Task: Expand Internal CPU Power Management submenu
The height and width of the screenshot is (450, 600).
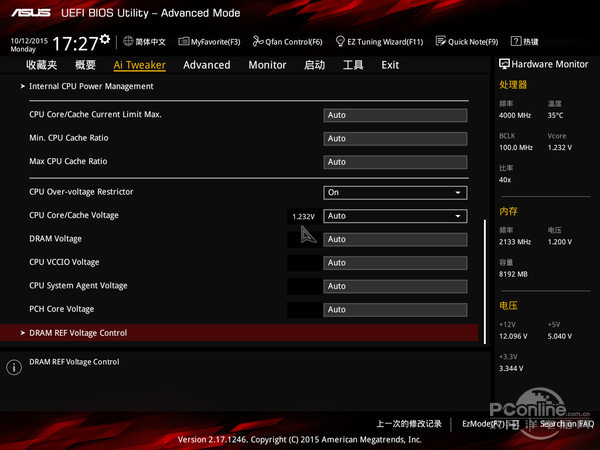Action: tap(91, 86)
